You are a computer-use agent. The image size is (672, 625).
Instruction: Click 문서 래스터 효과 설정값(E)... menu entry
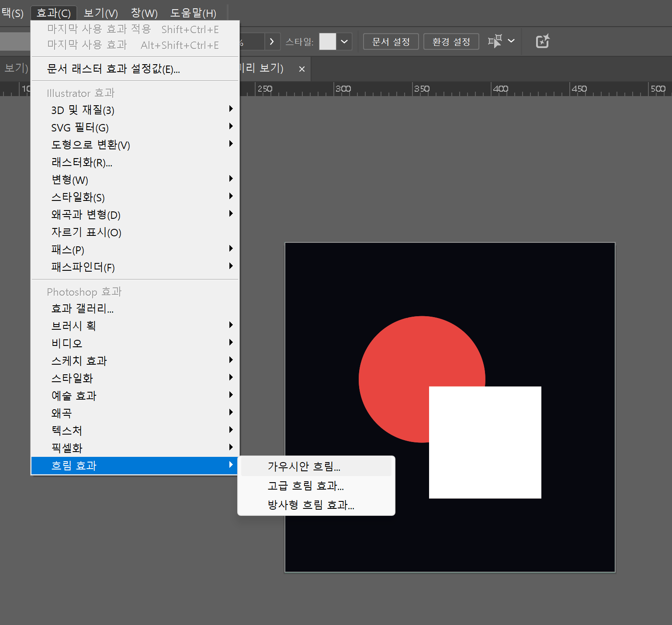(135, 69)
